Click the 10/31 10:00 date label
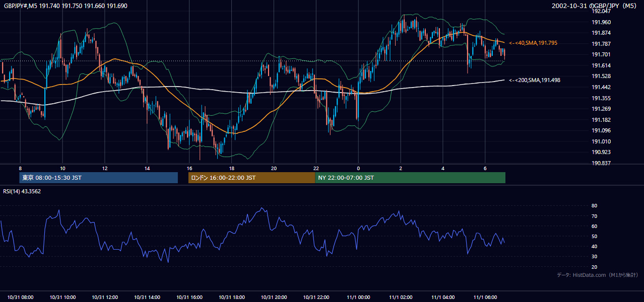Viewport: 644px width, 302px height. point(63,297)
